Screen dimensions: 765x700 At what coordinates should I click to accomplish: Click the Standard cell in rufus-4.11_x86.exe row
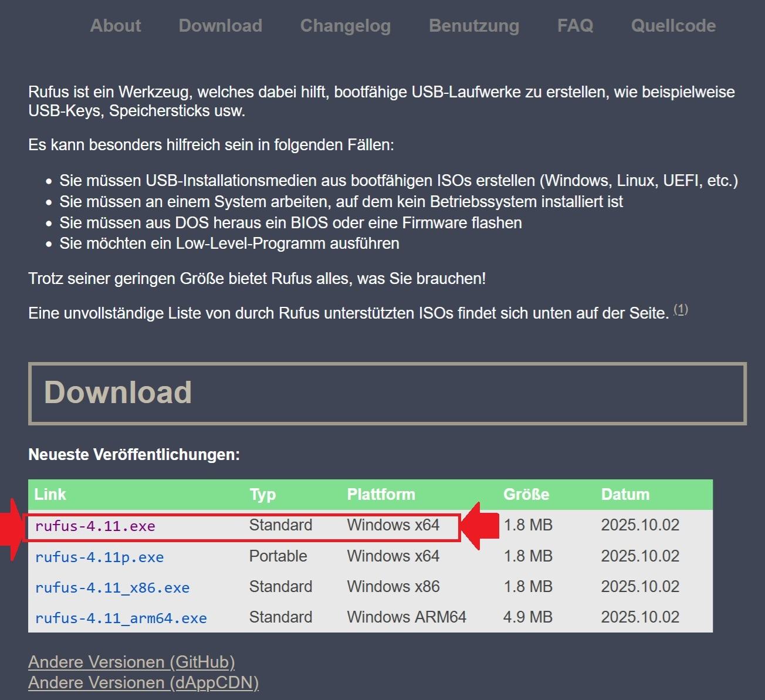coord(280,587)
